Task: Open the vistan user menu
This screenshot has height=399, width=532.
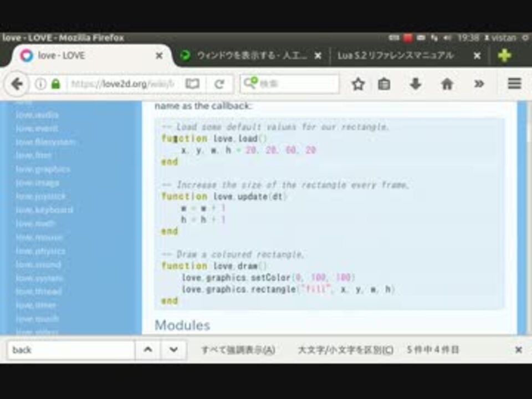Action: pos(500,38)
